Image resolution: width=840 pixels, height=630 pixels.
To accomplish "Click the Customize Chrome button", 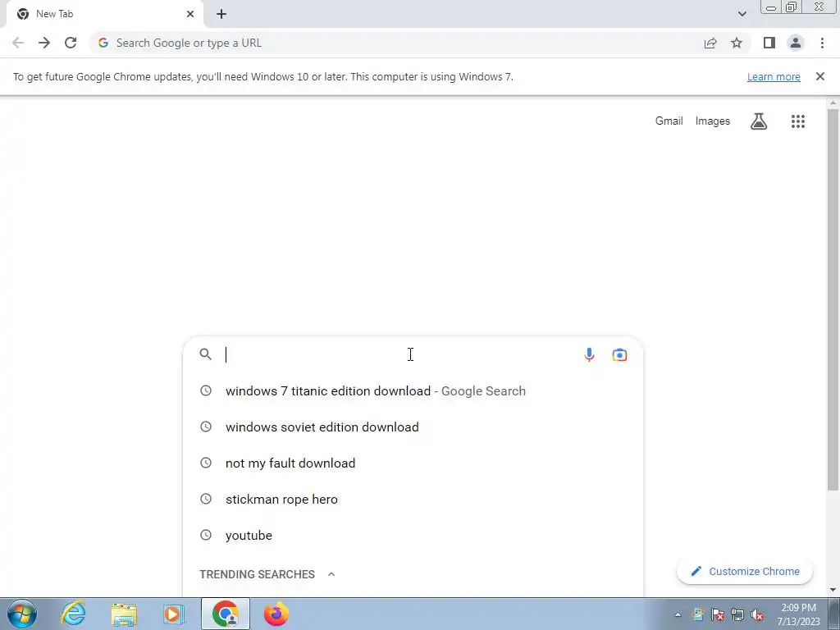I will tap(745, 572).
